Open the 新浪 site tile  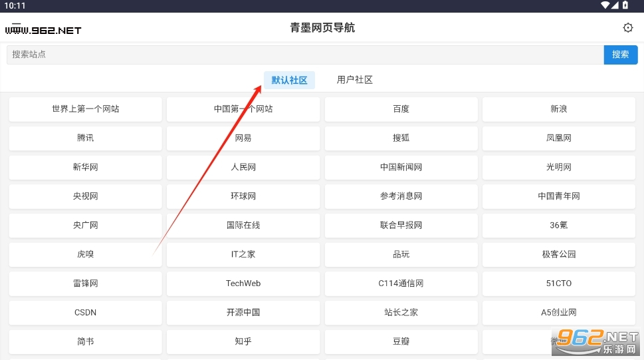[x=558, y=109]
